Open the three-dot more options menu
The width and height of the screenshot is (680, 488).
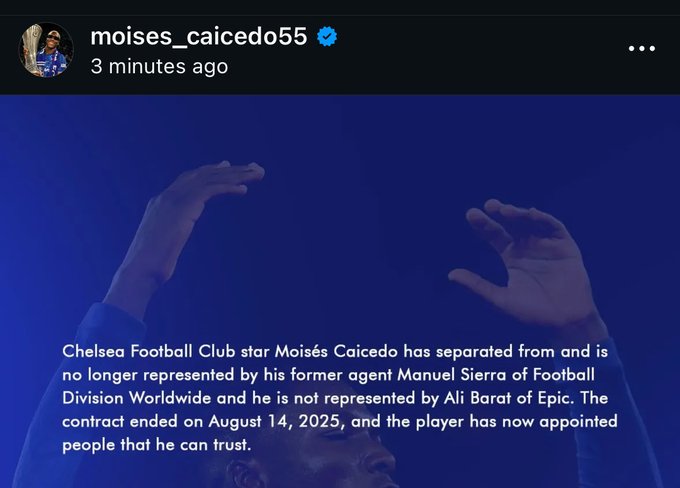(x=640, y=48)
